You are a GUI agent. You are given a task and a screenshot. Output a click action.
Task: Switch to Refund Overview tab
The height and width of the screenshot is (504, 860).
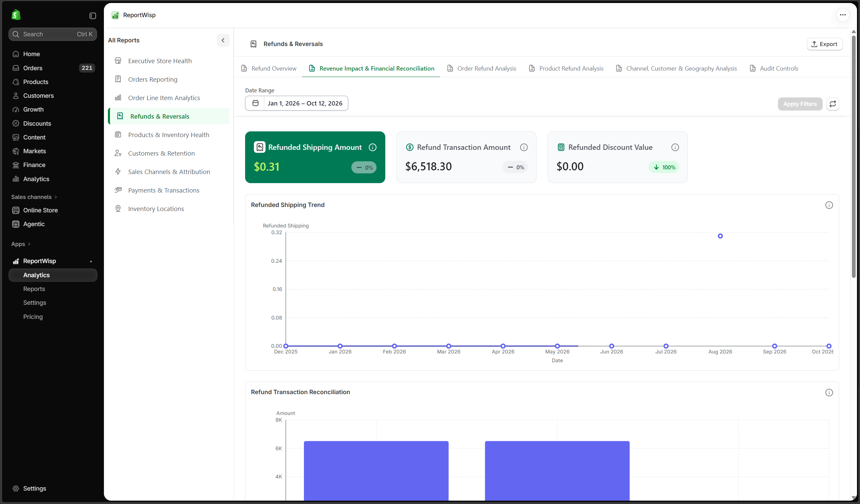click(x=269, y=68)
